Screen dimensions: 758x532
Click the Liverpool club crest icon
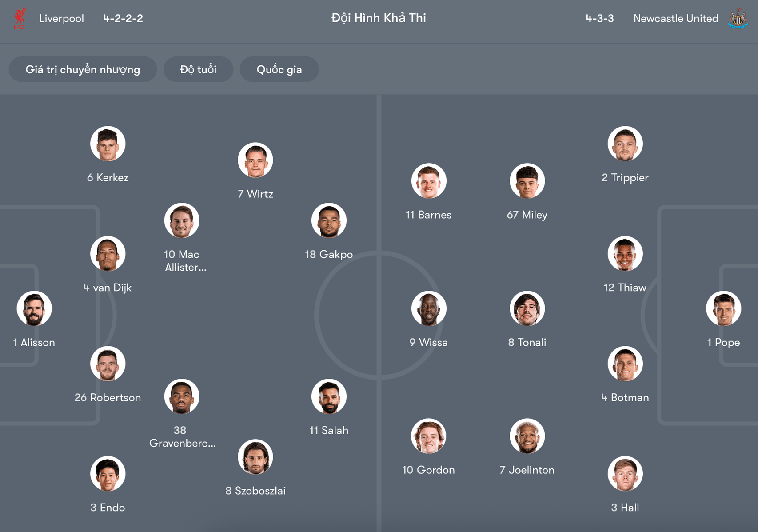pyautogui.click(x=20, y=18)
